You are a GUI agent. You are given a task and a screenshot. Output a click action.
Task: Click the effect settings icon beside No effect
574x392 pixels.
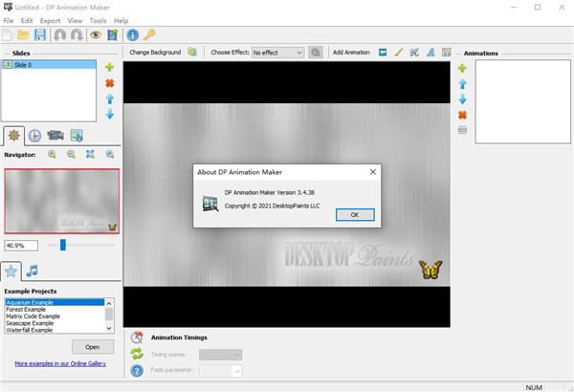pyautogui.click(x=315, y=53)
